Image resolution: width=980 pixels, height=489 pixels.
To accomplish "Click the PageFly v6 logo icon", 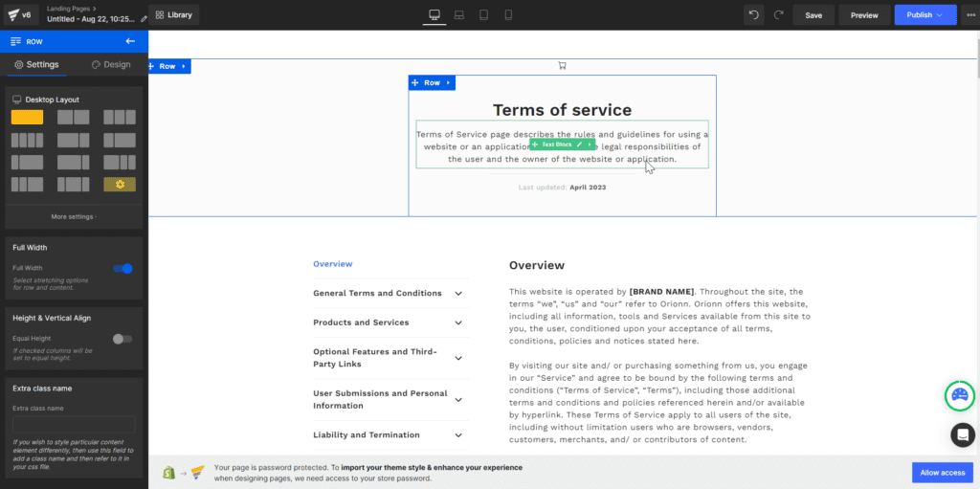I will [x=12, y=14].
